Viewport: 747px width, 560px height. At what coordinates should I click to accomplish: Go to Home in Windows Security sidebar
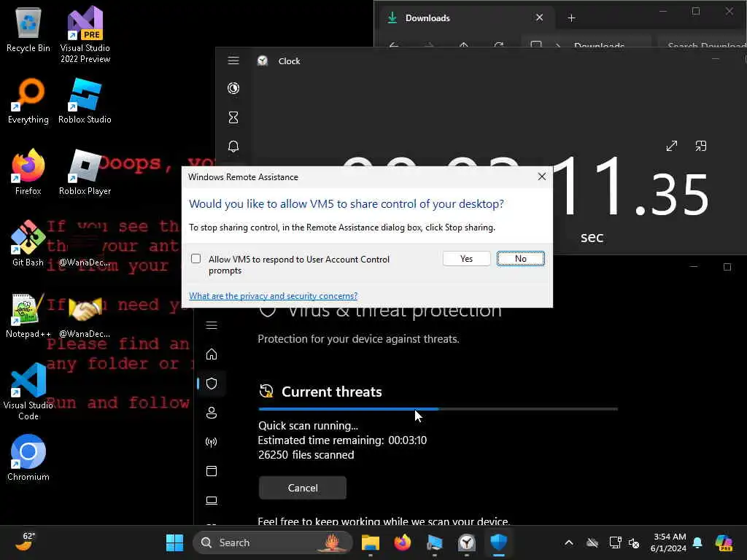pos(212,354)
